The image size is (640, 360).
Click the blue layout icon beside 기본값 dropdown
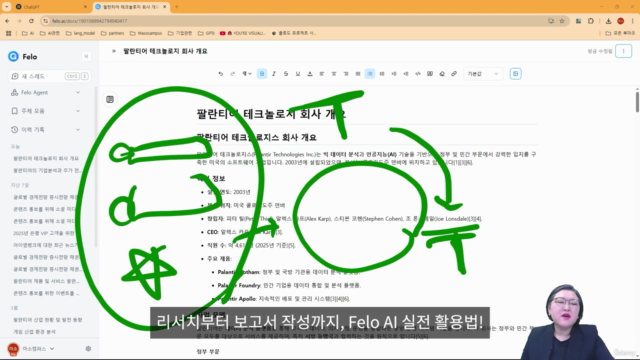click(x=516, y=74)
